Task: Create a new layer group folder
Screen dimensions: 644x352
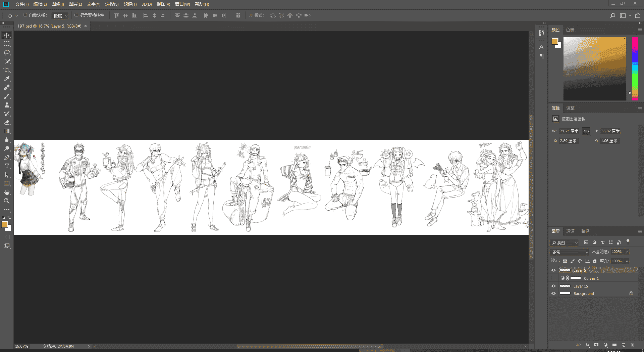Action: (x=614, y=345)
